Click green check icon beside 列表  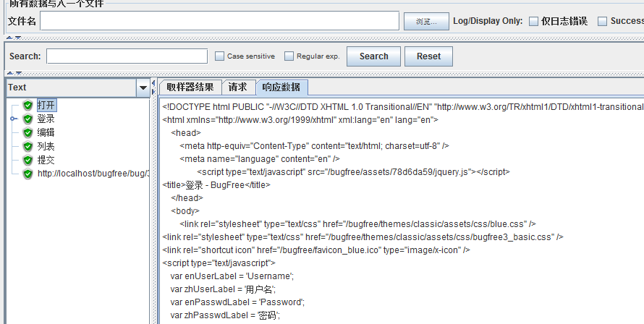(27, 146)
